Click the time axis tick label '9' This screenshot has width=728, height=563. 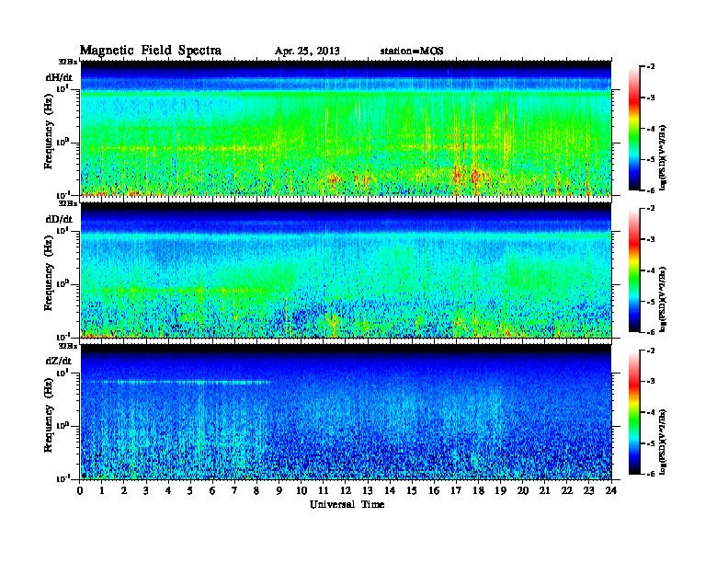tap(279, 491)
